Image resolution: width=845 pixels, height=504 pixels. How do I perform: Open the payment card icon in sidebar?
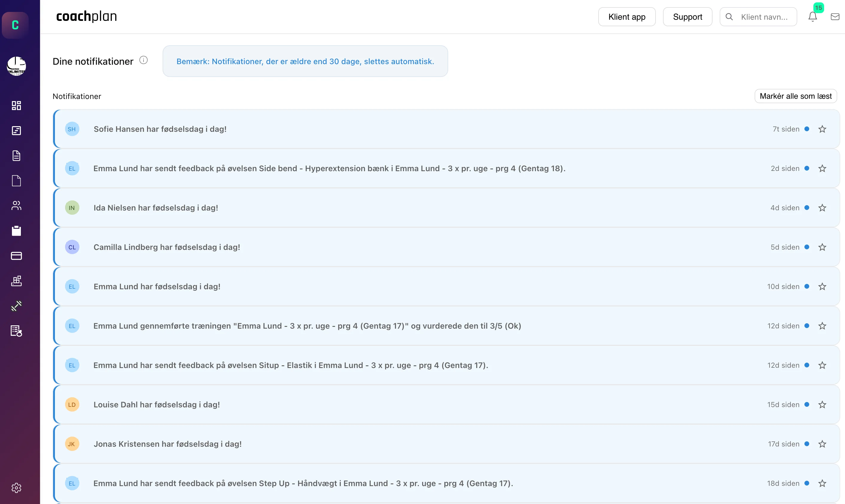(x=16, y=256)
